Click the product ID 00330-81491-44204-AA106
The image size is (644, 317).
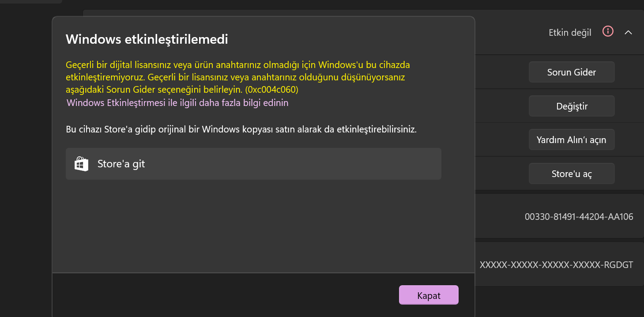point(579,217)
